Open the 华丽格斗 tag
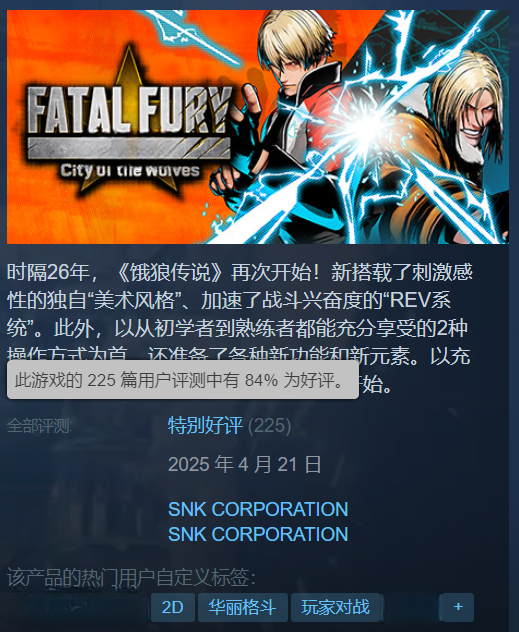Screen dimensions: 519x632 (x=243, y=607)
